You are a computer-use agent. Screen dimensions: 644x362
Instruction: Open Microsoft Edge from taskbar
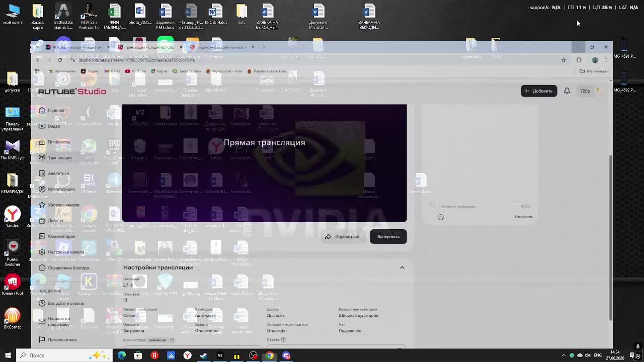tap(122, 355)
